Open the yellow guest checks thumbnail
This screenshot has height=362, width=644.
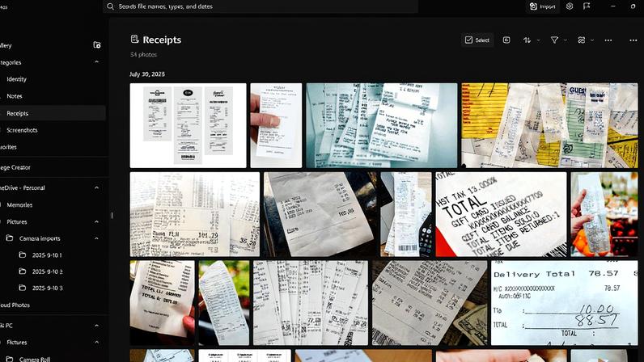tap(549, 125)
